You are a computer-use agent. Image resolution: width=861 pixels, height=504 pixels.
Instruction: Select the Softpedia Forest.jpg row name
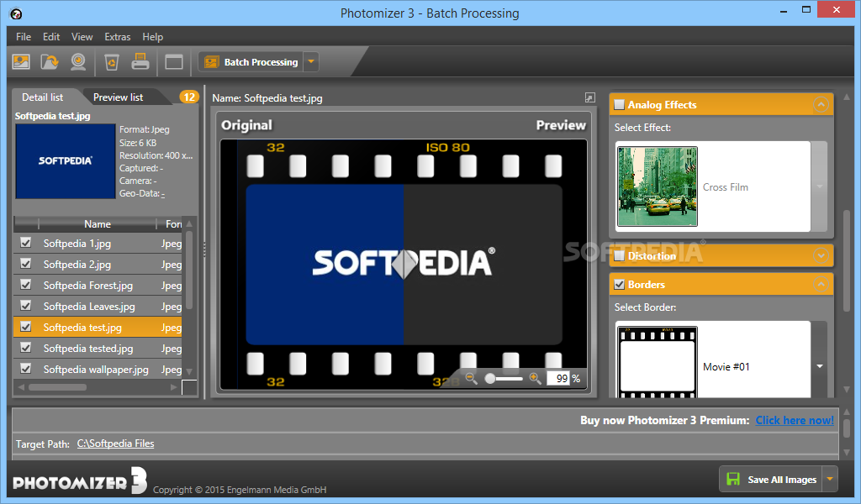point(87,285)
